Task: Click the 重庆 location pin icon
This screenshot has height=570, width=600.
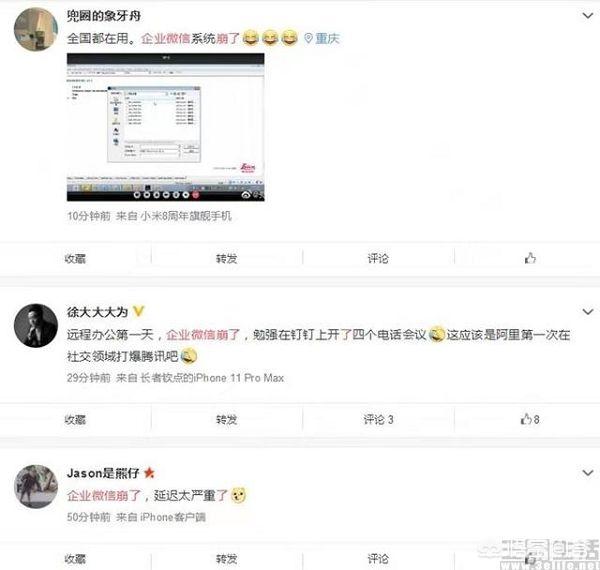Action: pos(308,38)
